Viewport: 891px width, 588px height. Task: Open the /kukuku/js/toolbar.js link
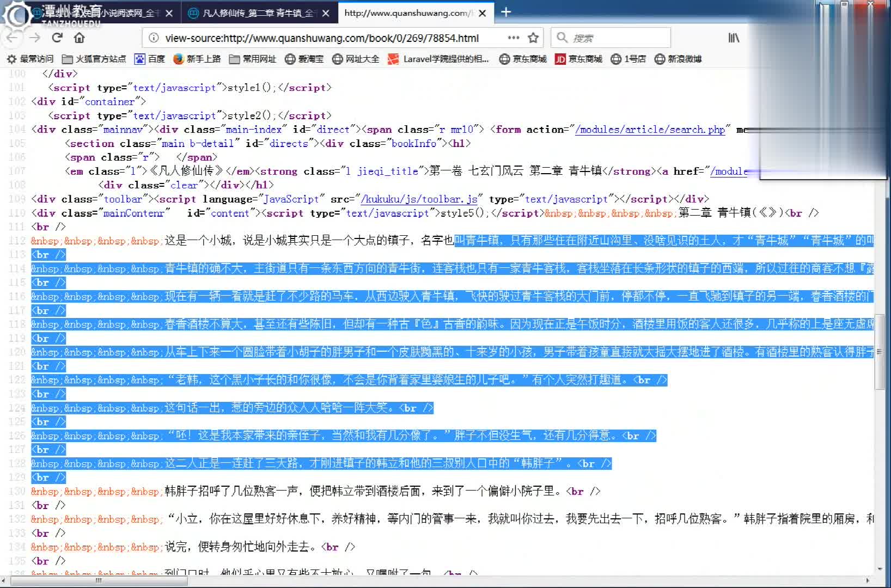click(x=418, y=199)
